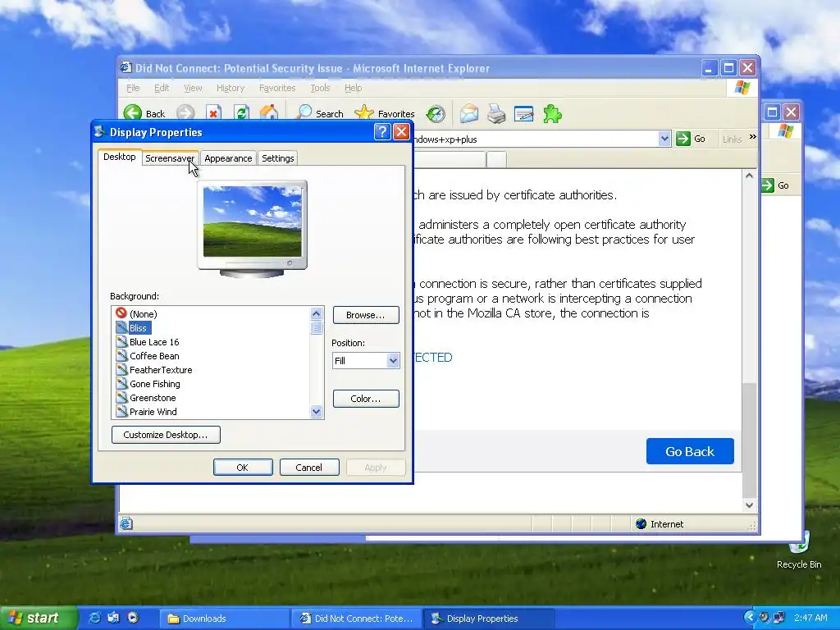Launch Windows Media Player from Quick Launch
This screenshot has height=630, width=840.
coord(133,618)
